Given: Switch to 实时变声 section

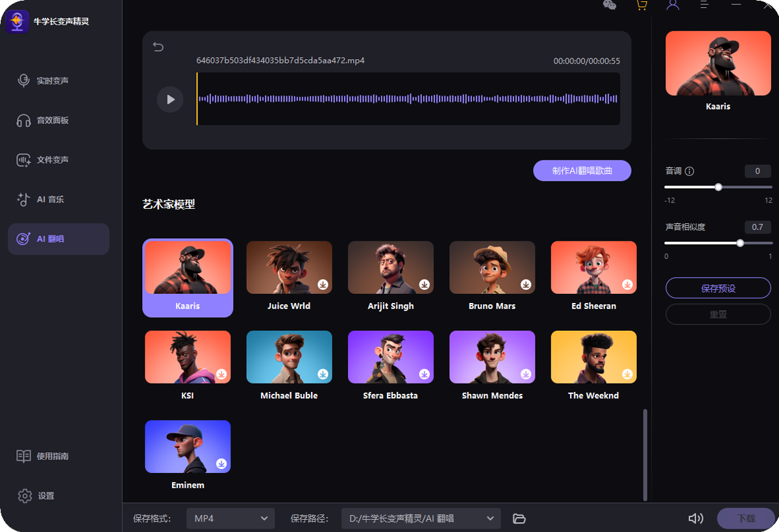Looking at the screenshot, I should pos(58,80).
